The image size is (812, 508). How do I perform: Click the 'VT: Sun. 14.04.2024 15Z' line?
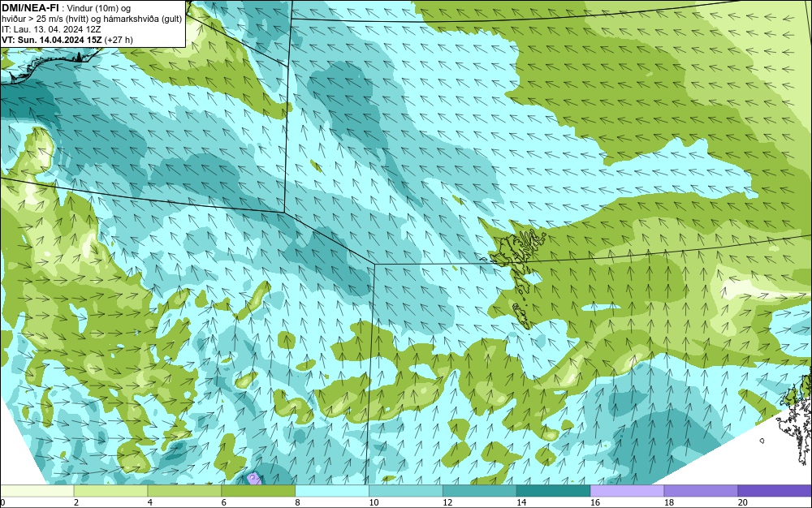point(52,40)
